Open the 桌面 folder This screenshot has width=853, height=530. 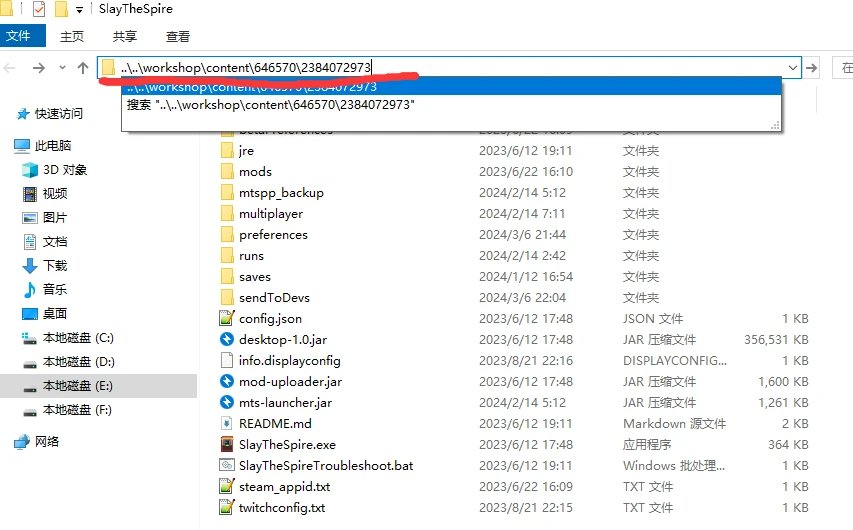[45, 313]
